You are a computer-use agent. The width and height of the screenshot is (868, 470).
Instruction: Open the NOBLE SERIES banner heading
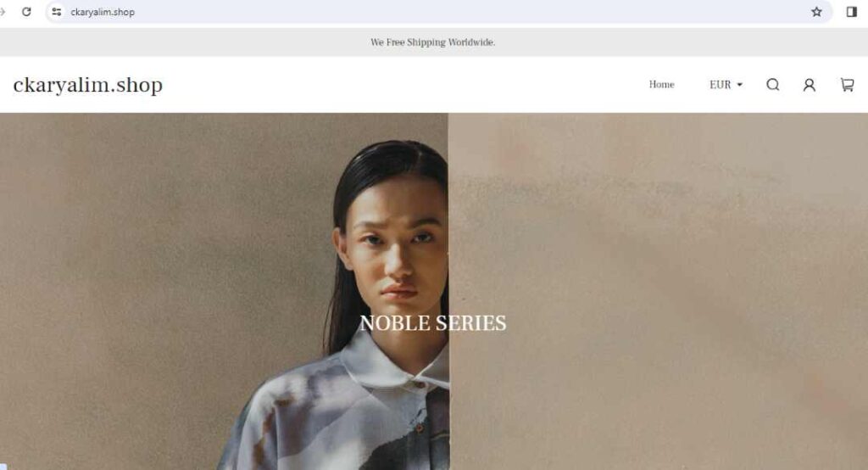pos(433,323)
